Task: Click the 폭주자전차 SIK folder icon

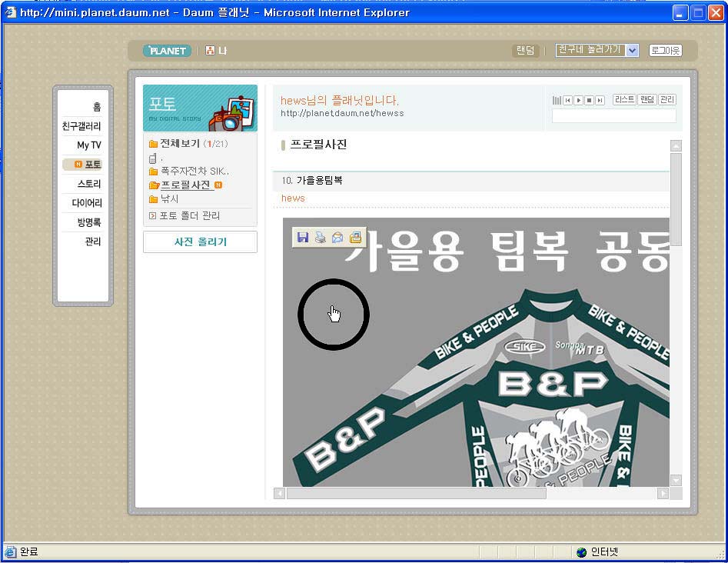Action: (x=153, y=172)
